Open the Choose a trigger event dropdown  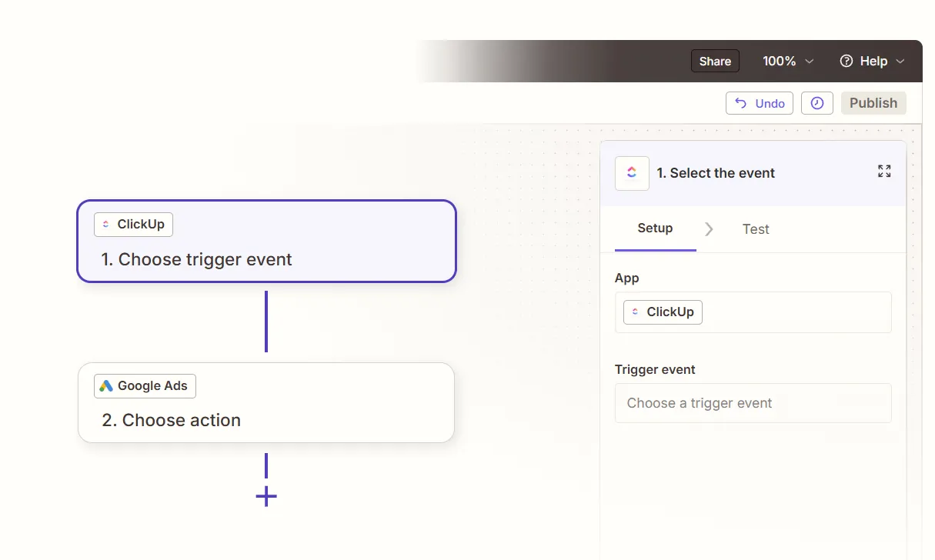tap(753, 403)
